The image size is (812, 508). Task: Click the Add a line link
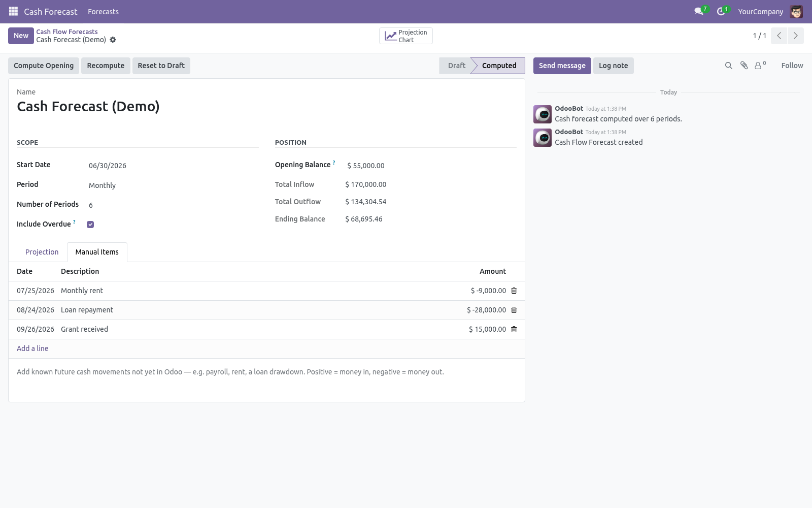[32, 348]
